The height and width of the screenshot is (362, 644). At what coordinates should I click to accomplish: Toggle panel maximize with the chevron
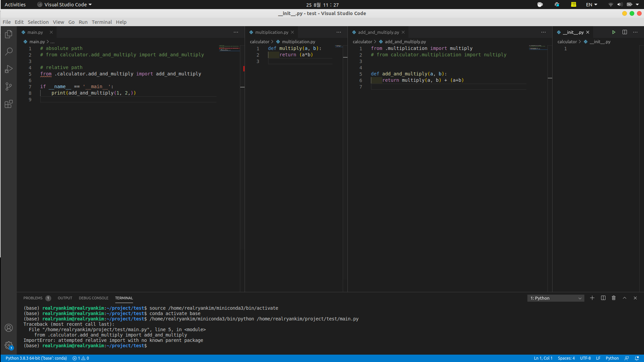click(624, 298)
